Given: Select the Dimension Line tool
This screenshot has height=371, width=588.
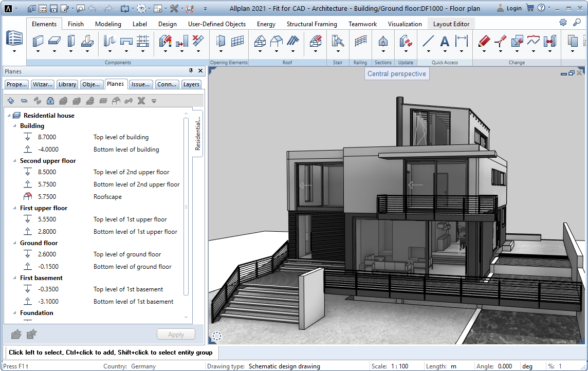Looking at the screenshot, I should 462,40.
